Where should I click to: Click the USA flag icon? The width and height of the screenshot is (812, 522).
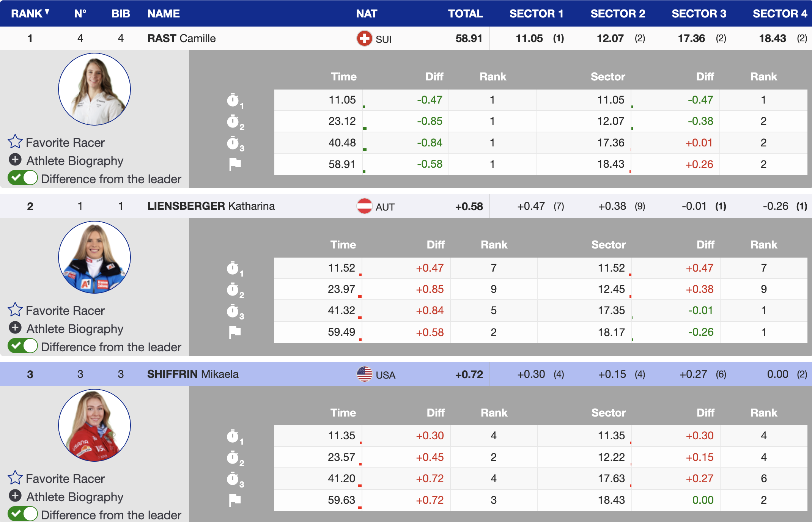click(364, 374)
